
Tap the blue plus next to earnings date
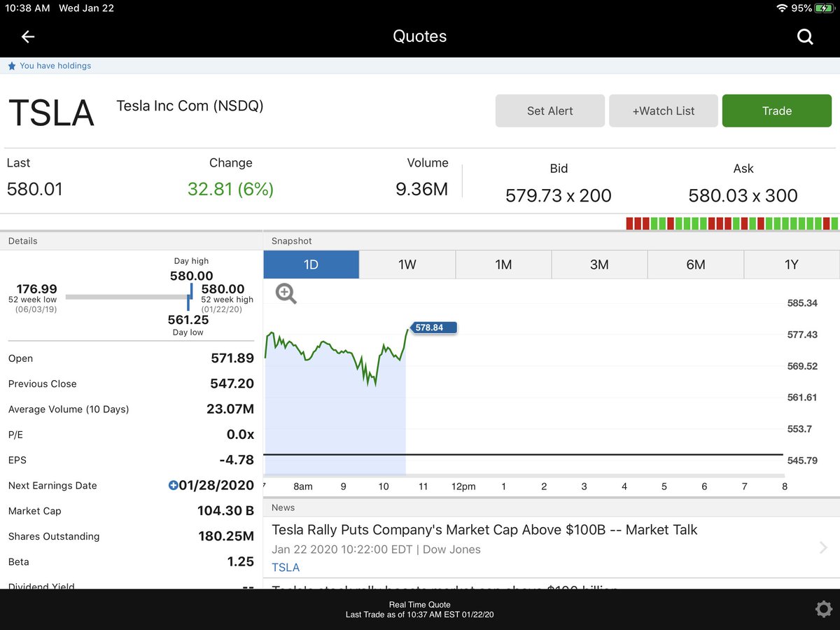(x=173, y=485)
